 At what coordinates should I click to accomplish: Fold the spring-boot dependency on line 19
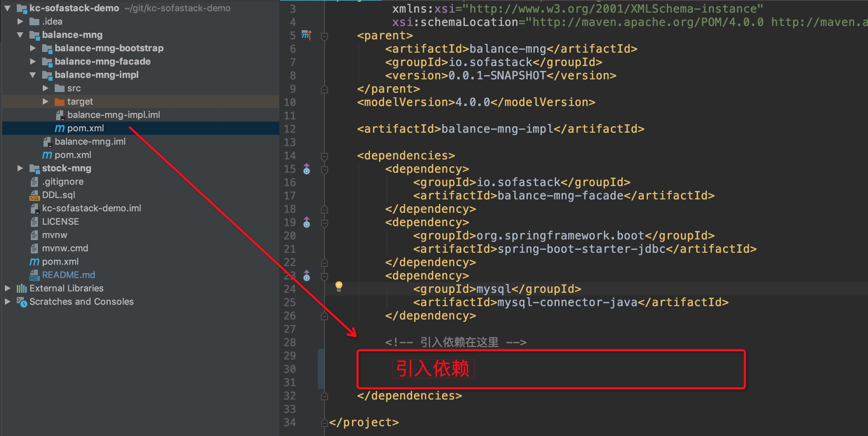coord(325,223)
